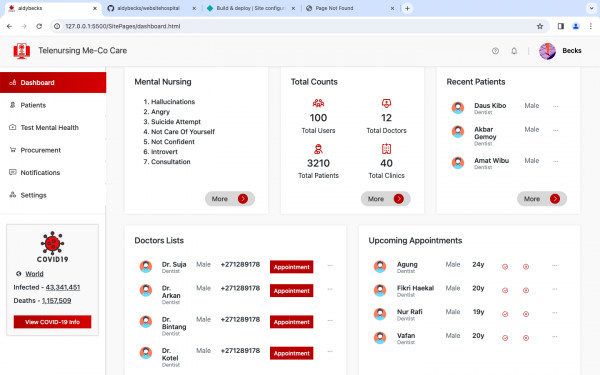Open the Dashboard sidebar item
Screen dimensions: 600x375
pos(53,82)
